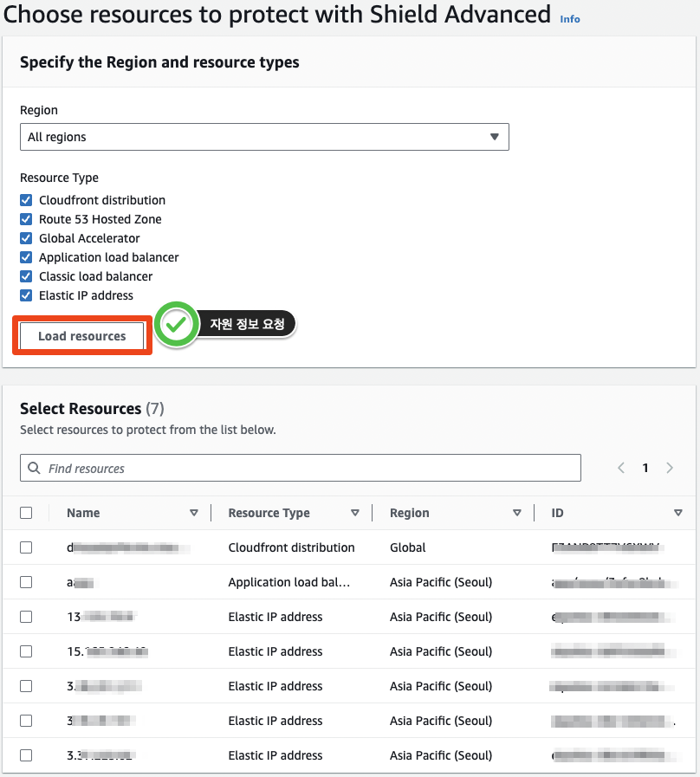The width and height of the screenshot is (700, 777).
Task: Select the last Elastic IP row checkbox
Action: (26, 755)
